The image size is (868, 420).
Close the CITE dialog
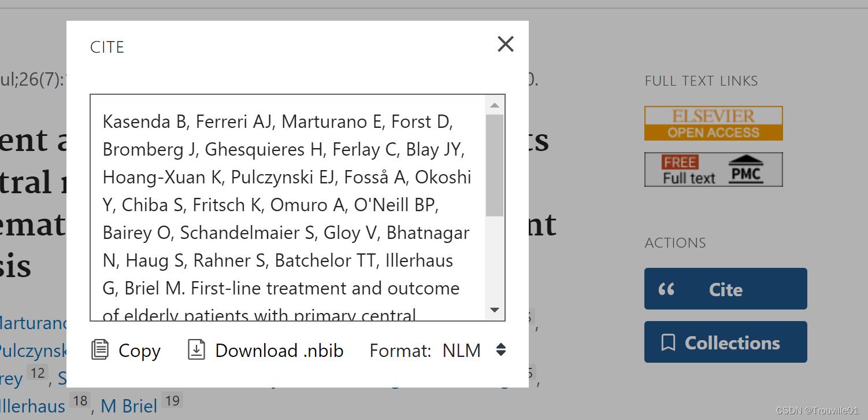(505, 44)
